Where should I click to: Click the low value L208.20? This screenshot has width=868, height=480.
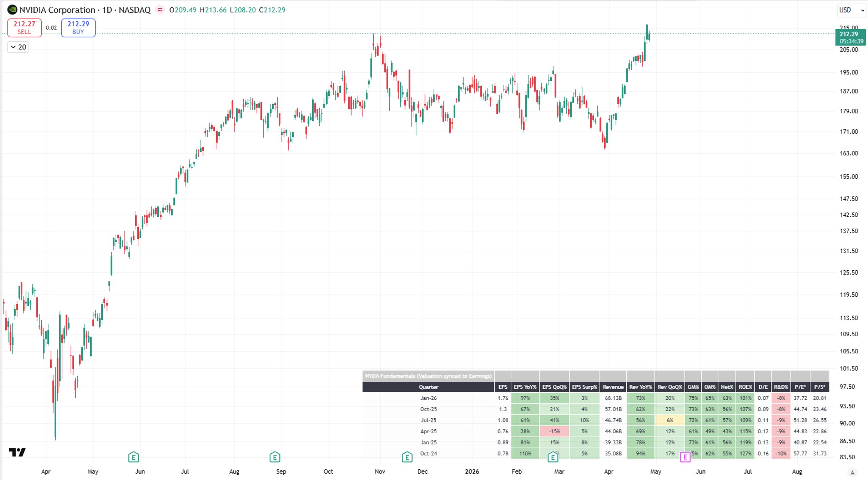click(243, 10)
